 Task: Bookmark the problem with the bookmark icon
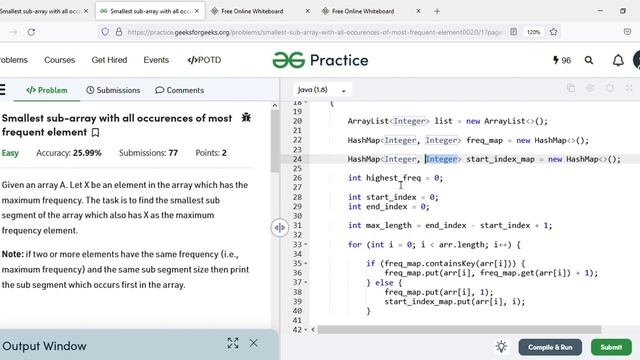point(96,133)
